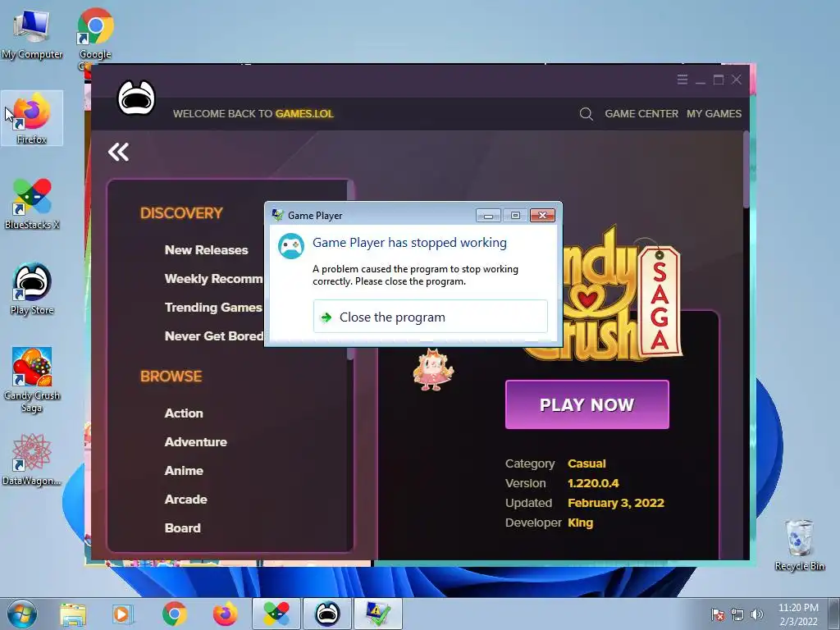This screenshot has height=630, width=840.
Task: Click the Show Desktop strip on the taskbar
Action: [x=834, y=614]
